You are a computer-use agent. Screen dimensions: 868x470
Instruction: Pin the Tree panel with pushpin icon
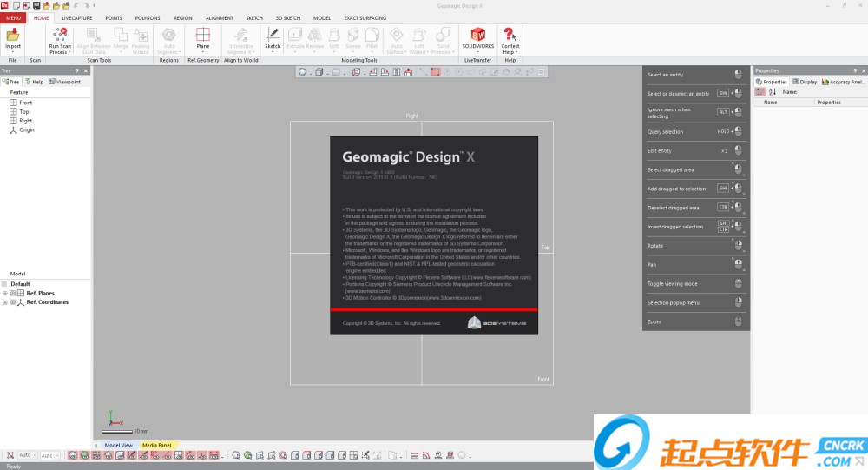[x=76, y=70]
